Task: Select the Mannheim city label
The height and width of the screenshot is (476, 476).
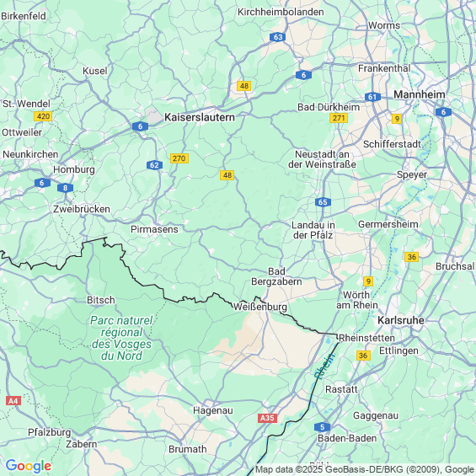Action: click(420, 94)
